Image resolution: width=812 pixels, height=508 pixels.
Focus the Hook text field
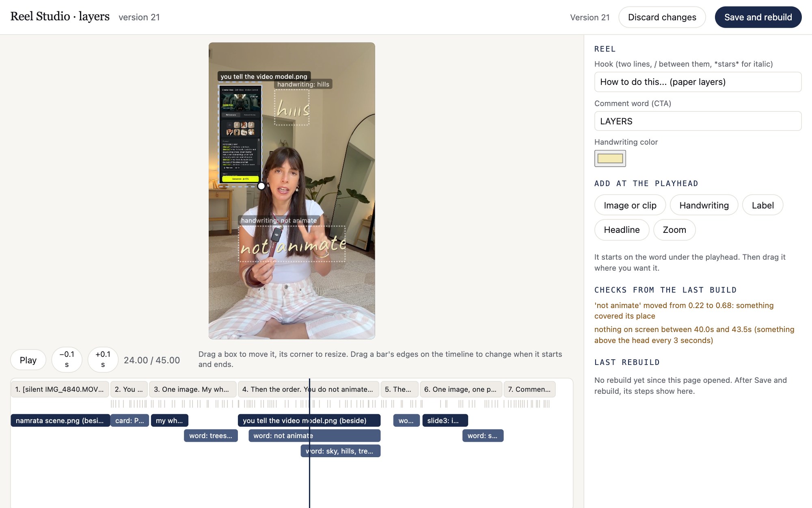pos(698,82)
